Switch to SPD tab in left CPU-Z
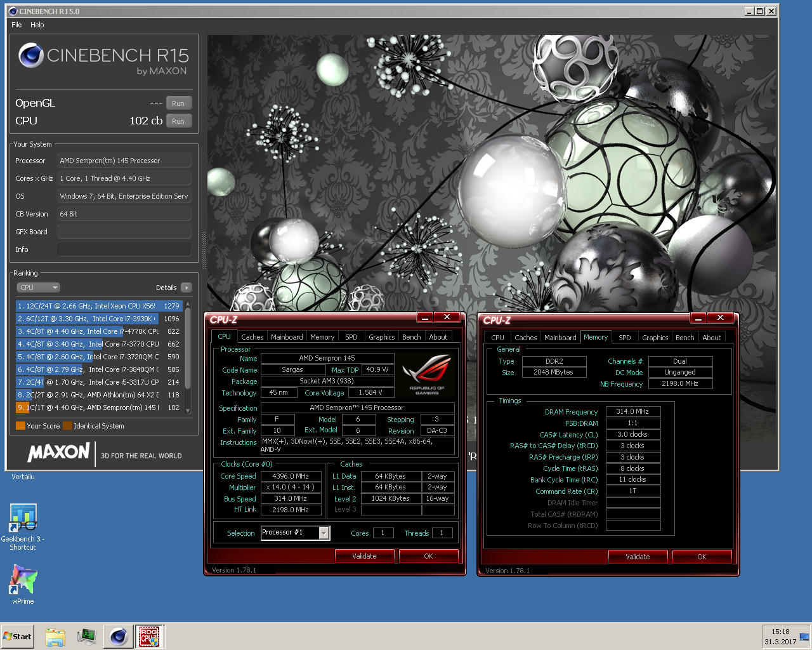The height and width of the screenshot is (650, 812). click(x=351, y=337)
